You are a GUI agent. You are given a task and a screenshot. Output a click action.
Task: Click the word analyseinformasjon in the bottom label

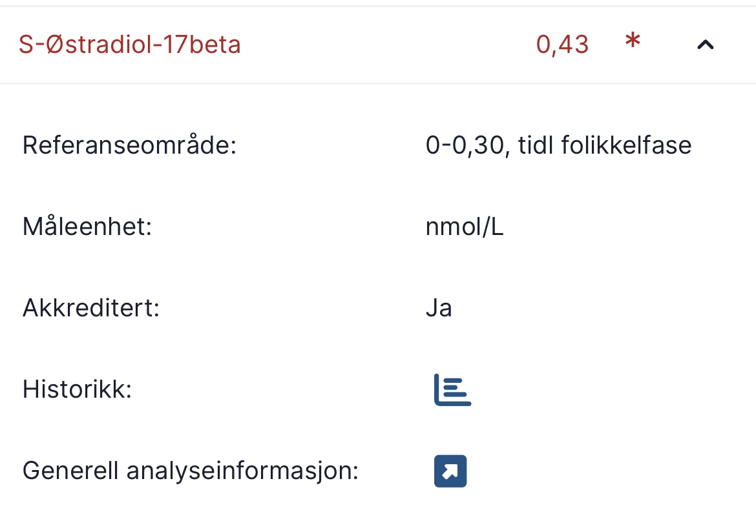point(242,471)
